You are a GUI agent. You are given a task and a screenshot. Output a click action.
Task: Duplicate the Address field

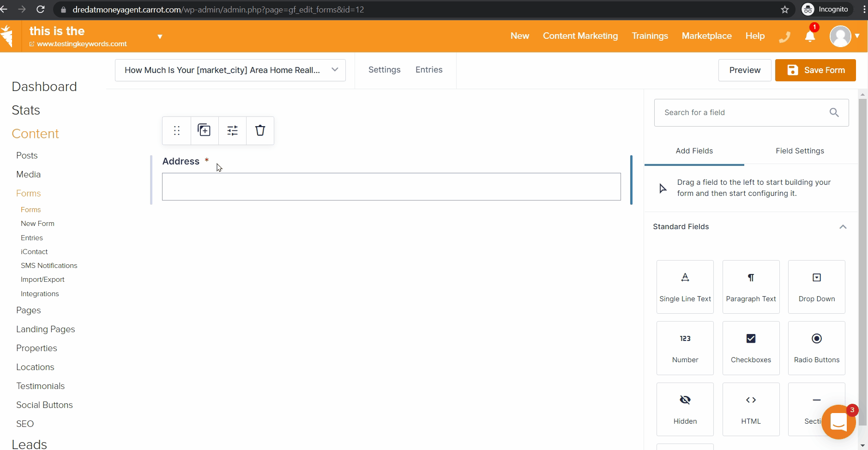205,131
